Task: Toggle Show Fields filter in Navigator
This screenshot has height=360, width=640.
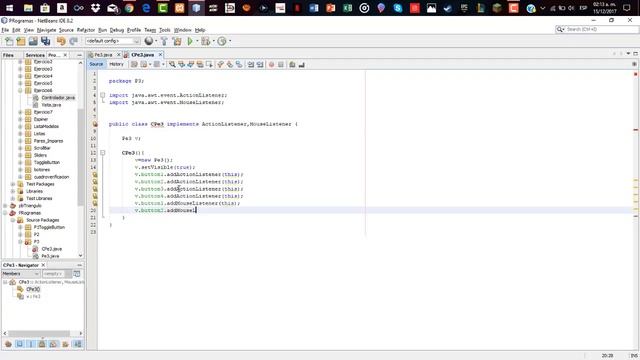Action: 19,344
